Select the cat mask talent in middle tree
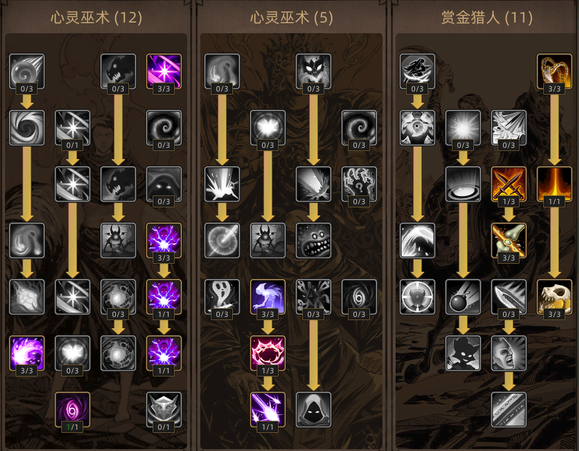This screenshot has width=579, height=451. (x=313, y=71)
